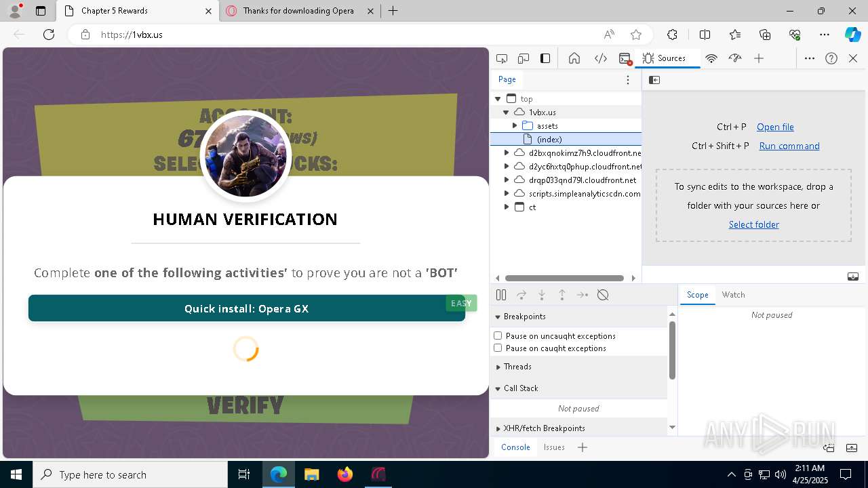Expand the drqp033qnd79l.cloudfront.net node

pos(506,180)
